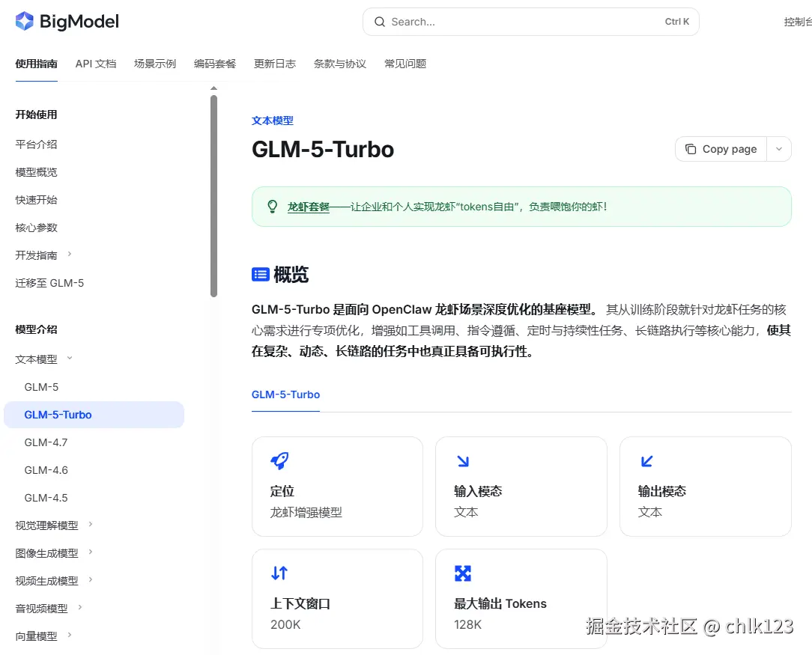This screenshot has width=812, height=655.
Task: Switch to the API 文档 tab
Action: pyautogui.click(x=96, y=64)
